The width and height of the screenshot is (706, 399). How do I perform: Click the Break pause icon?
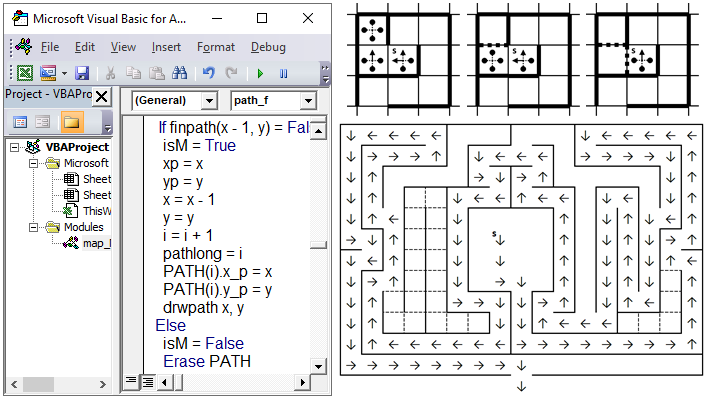283,73
